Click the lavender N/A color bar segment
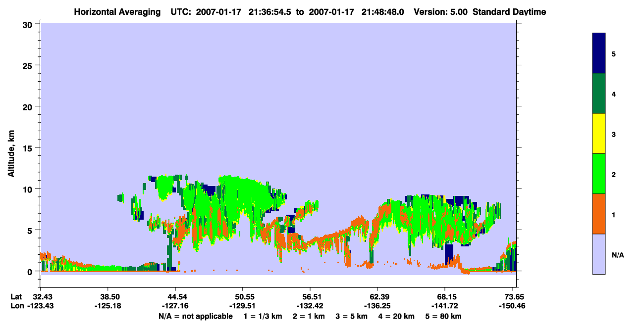 pyautogui.click(x=598, y=254)
